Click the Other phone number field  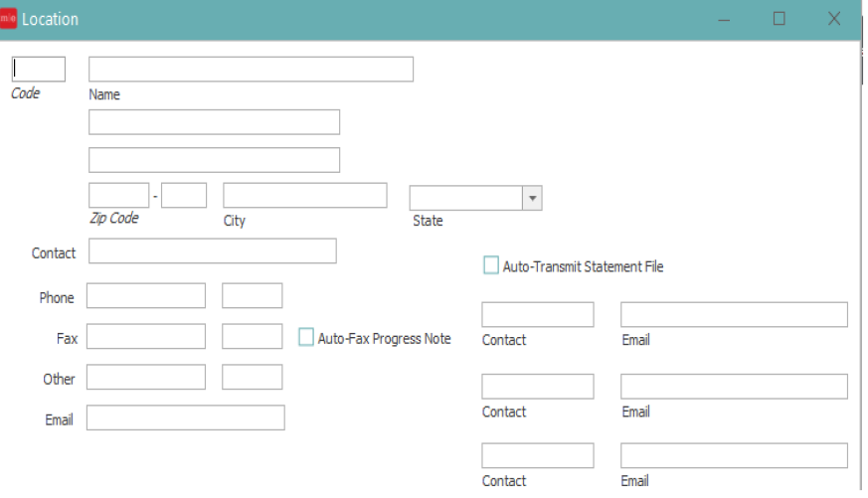click(145, 378)
